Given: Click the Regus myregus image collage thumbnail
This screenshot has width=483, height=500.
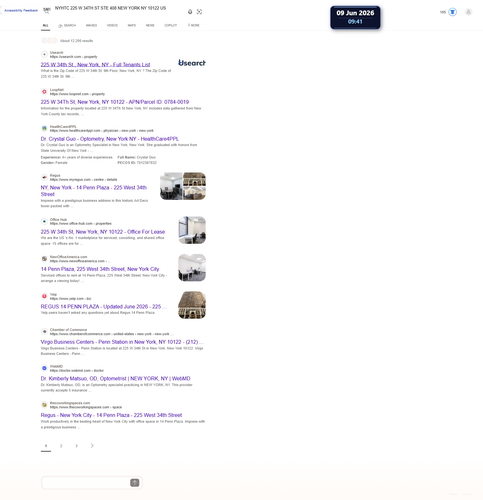Looking at the screenshot, I should point(183,186).
